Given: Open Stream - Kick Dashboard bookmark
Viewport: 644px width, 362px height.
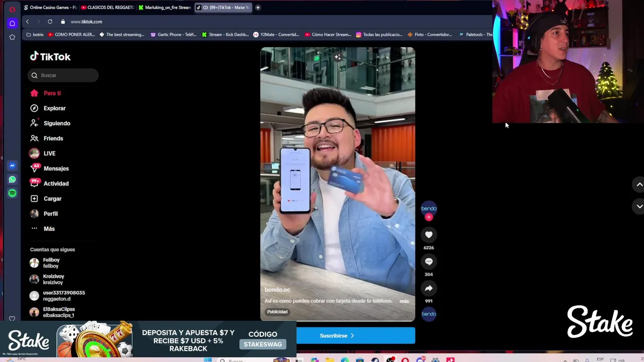Looking at the screenshot, I should [225, 35].
